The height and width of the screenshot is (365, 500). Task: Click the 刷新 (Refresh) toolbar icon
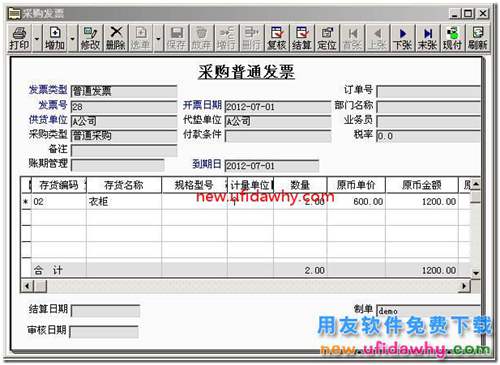(478, 38)
